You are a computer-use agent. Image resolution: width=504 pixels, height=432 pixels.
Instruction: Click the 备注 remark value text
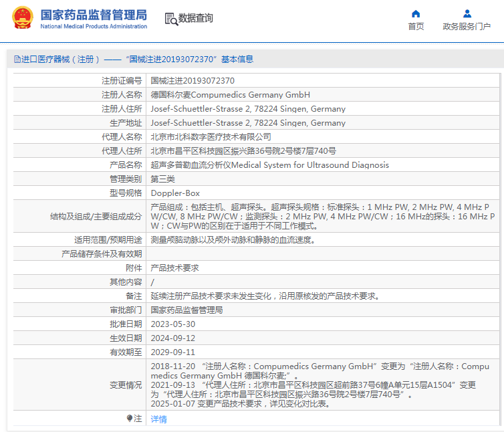point(265,296)
